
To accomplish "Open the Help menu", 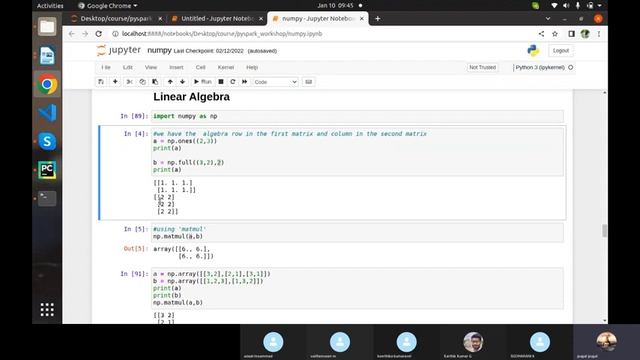I will [x=252, y=67].
